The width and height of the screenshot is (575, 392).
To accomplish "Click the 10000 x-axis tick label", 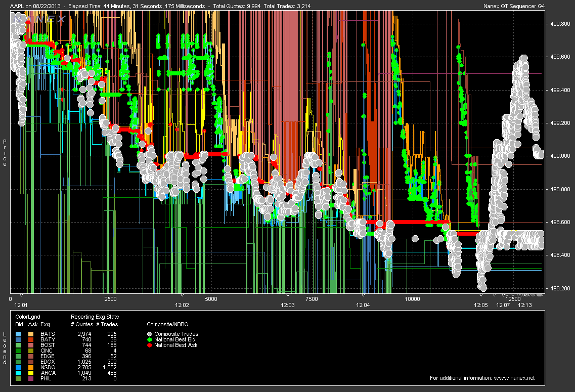I will [412, 299].
